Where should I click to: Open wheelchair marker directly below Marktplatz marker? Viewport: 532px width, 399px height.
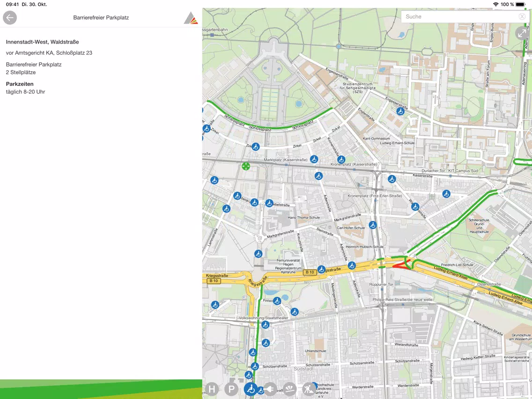[x=318, y=176]
